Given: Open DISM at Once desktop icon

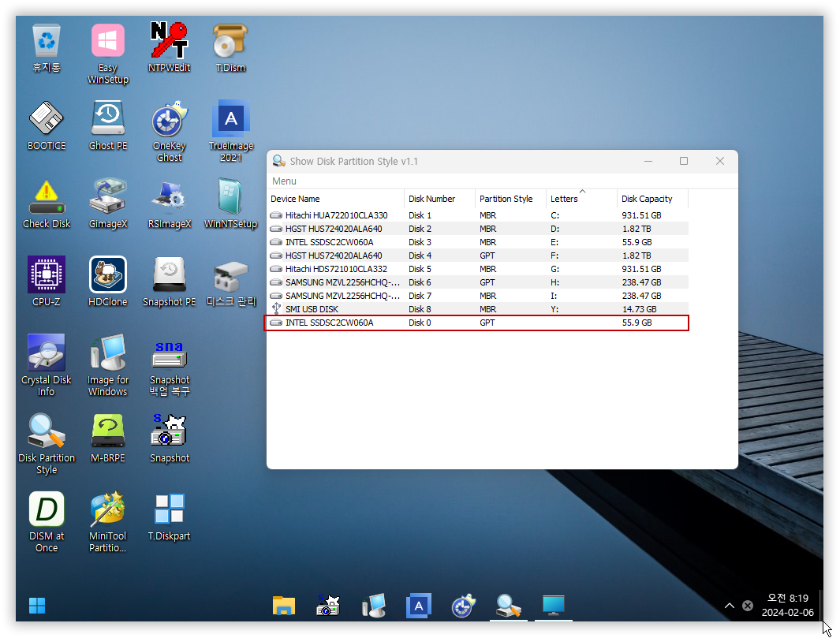Looking at the screenshot, I should (47, 522).
